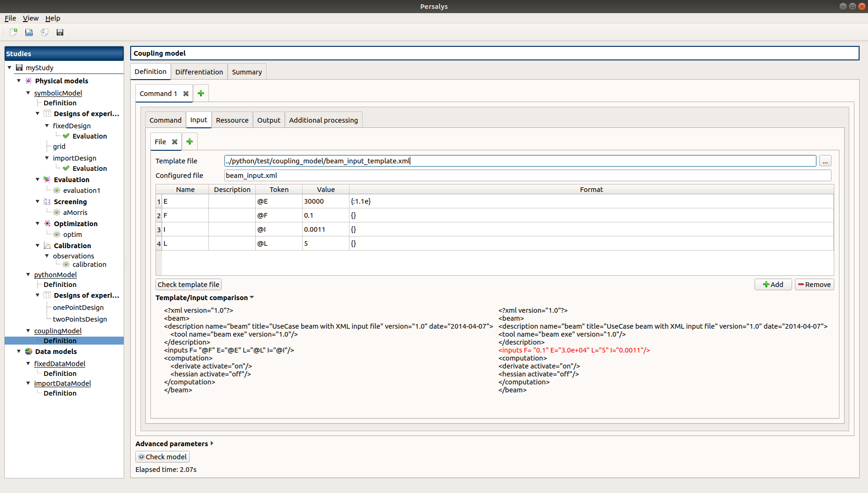The height and width of the screenshot is (493, 868).
Task: Click the Open study toolbar icon
Action: tap(29, 32)
